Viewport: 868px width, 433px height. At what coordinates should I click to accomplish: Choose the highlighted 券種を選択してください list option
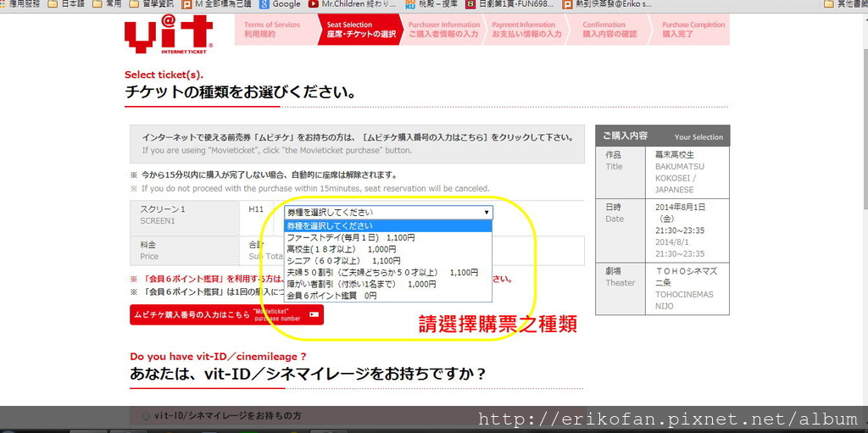[x=388, y=225]
